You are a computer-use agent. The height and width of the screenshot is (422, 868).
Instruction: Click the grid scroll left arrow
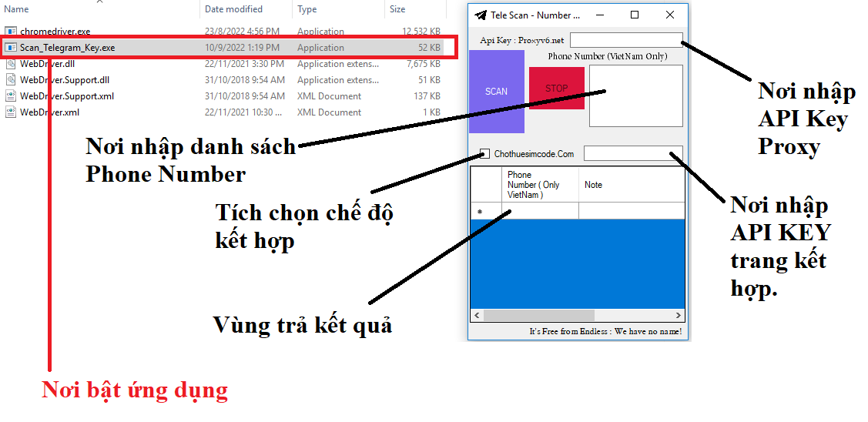(x=477, y=315)
